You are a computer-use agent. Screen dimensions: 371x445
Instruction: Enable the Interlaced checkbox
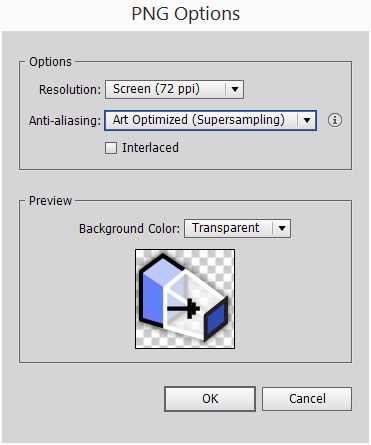[111, 148]
